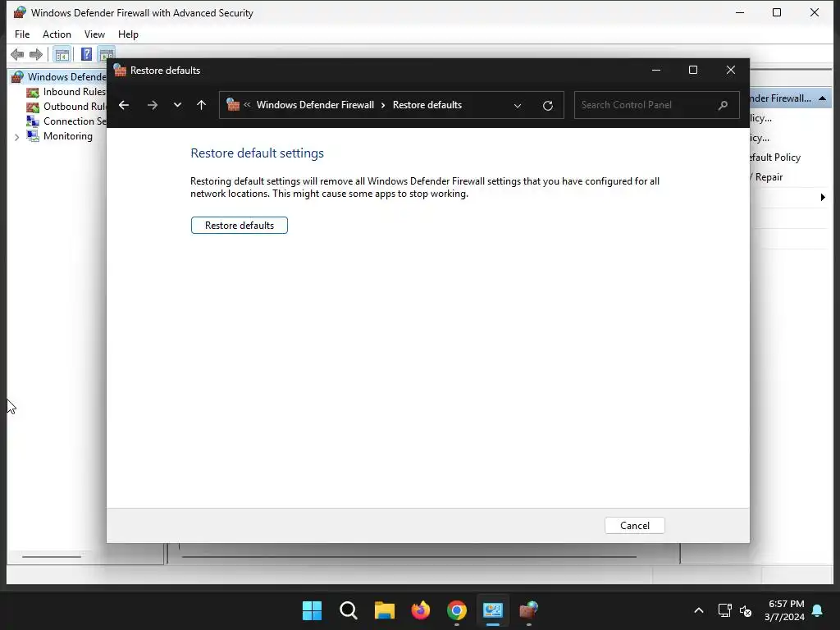Screen dimensions: 840x630
Task: Expand the Monitoring tree node
Action: 16,137
